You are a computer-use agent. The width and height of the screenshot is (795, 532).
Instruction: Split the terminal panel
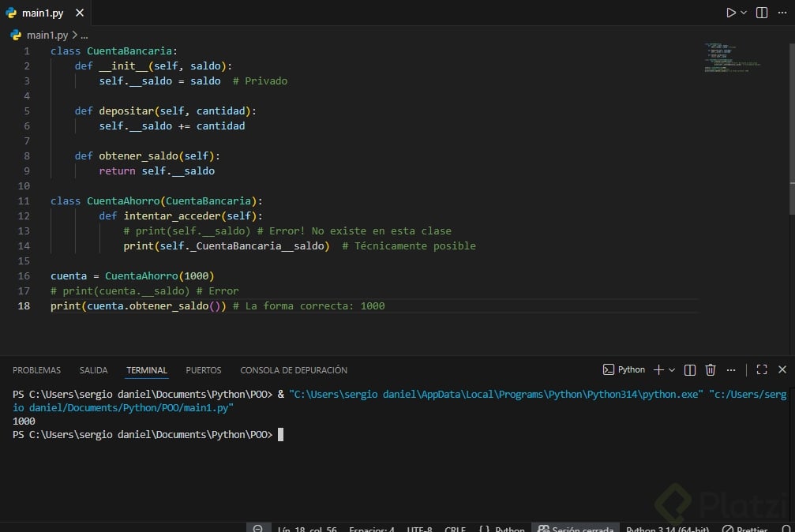(690, 369)
